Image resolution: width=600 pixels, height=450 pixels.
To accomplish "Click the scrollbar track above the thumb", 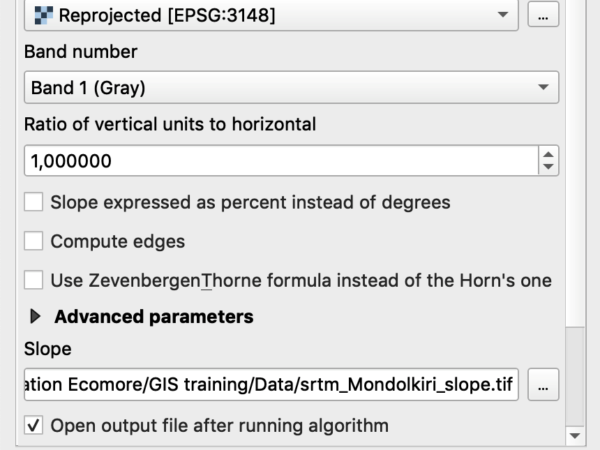I will coord(574,163).
